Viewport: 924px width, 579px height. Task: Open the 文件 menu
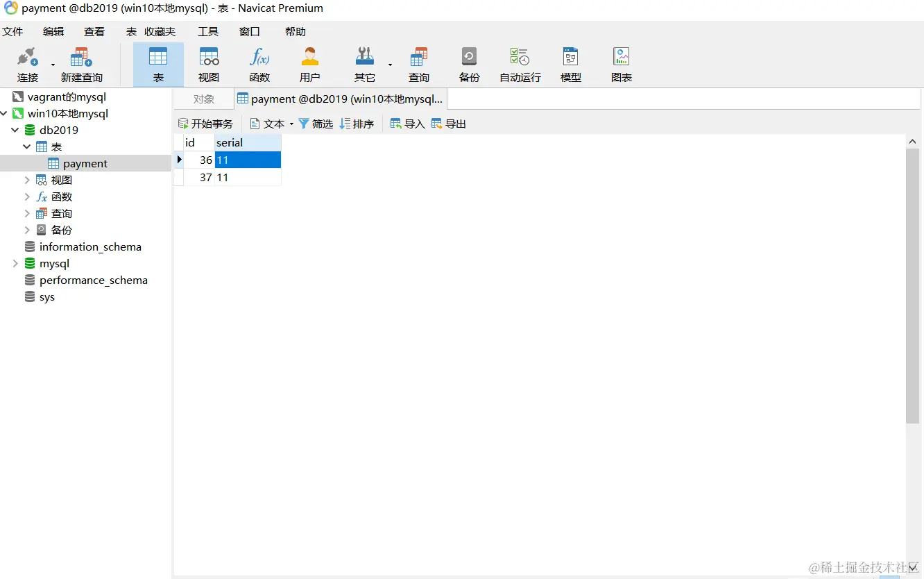pyautogui.click(x=12, y=31)
